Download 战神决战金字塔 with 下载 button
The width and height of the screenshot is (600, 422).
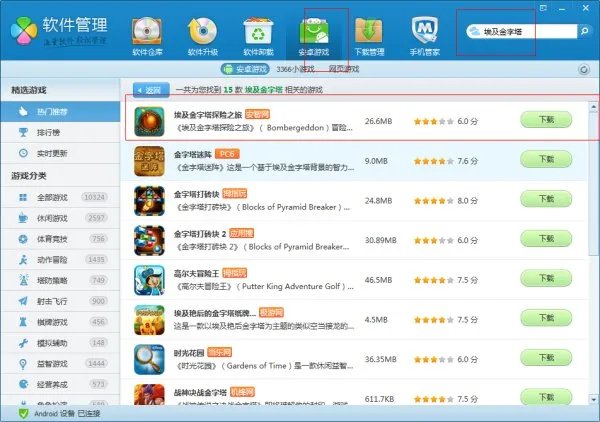[x=546, y=397]
